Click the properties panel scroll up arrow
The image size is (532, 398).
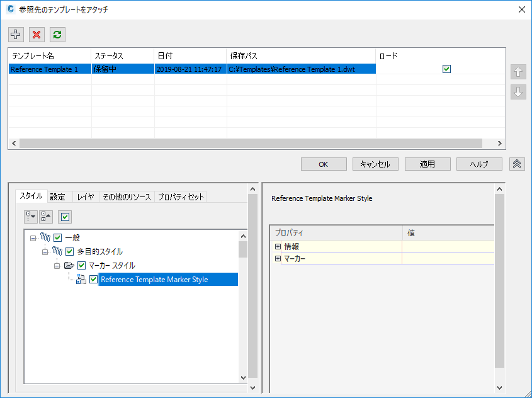pyautogui.click(x=499, y=189)
